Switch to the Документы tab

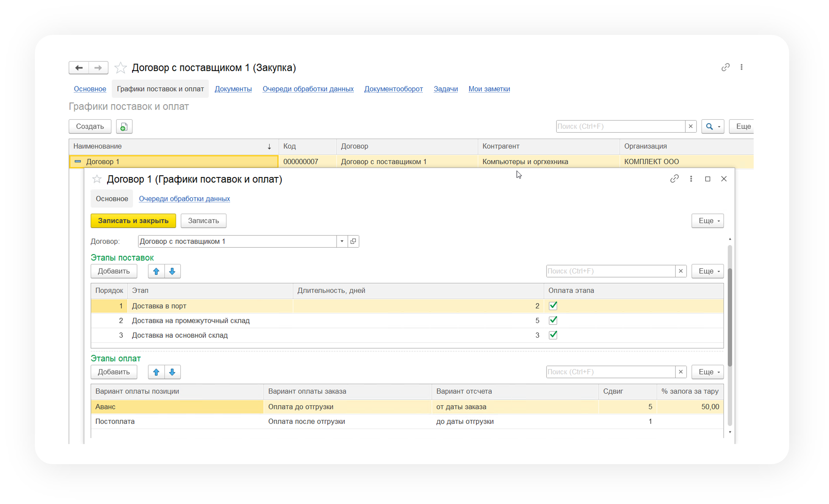[x=233, y=89]
